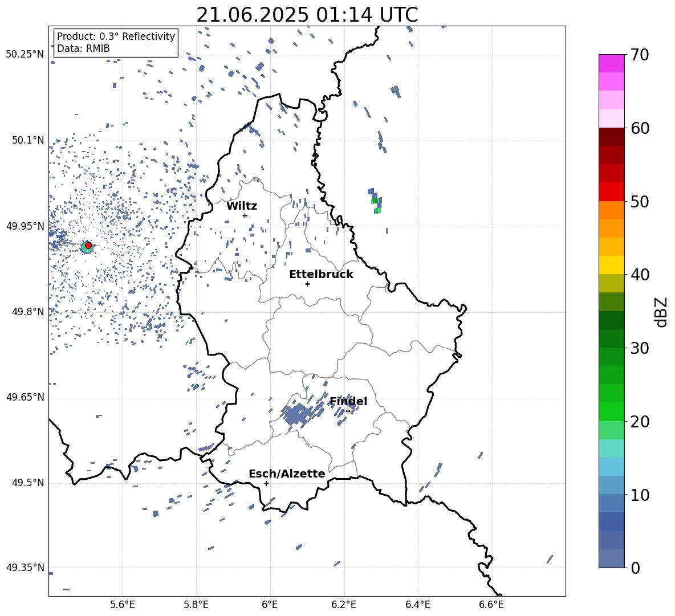
Task: Click the bright red 50 dBZ colorbar band
Action: 611,192
